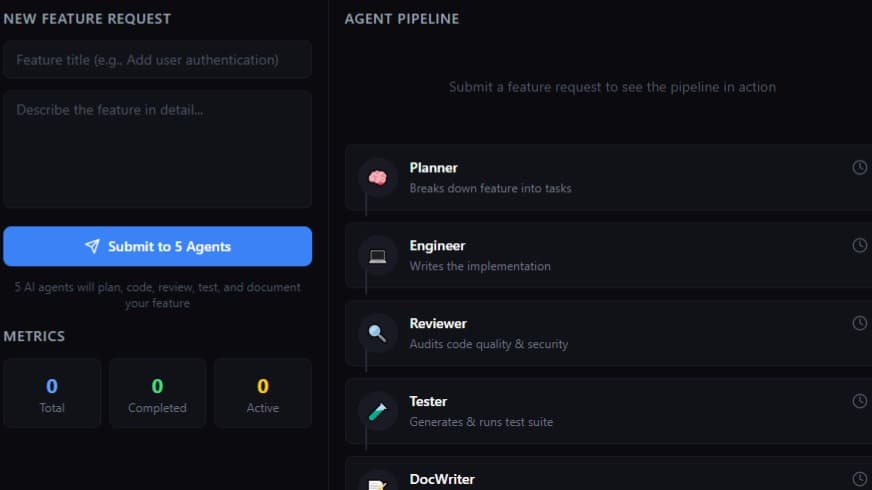Viewport: 872px width, 490px height.
Task: Click 'Submit a feature request to see' message
Action: tap(612, 87)
